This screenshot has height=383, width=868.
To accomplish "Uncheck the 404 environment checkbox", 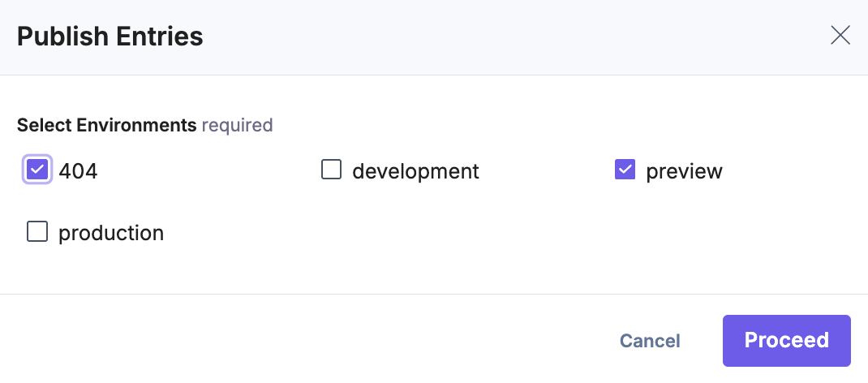I will [37, 170].
